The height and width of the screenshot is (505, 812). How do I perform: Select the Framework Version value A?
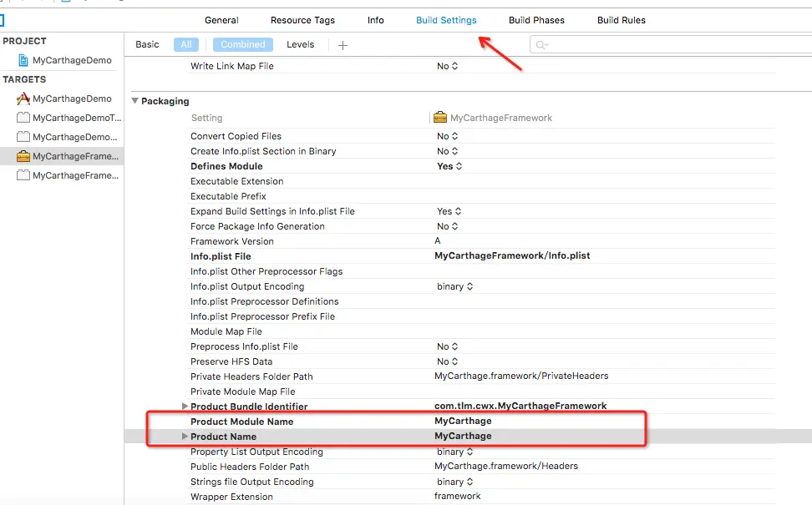point(438,240)
